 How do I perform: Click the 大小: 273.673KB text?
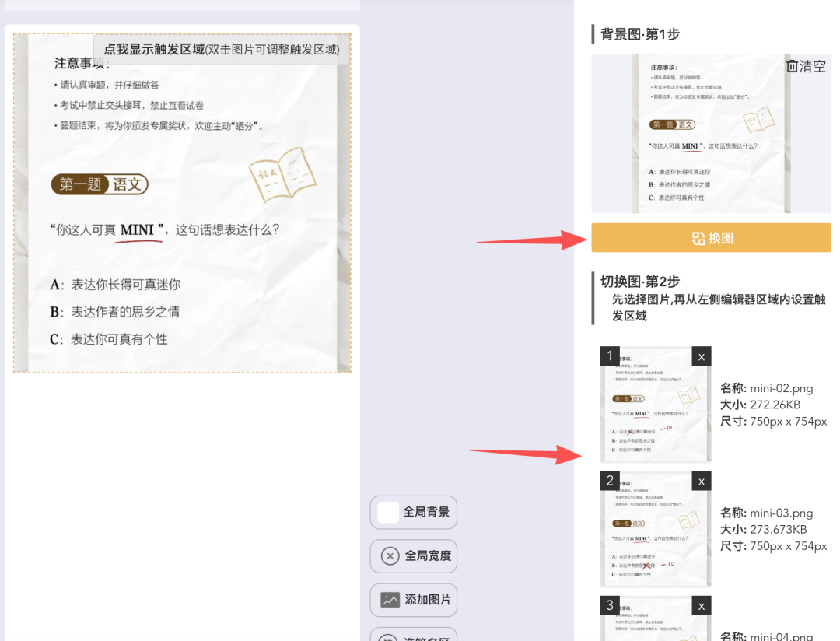tap(763, 530)
